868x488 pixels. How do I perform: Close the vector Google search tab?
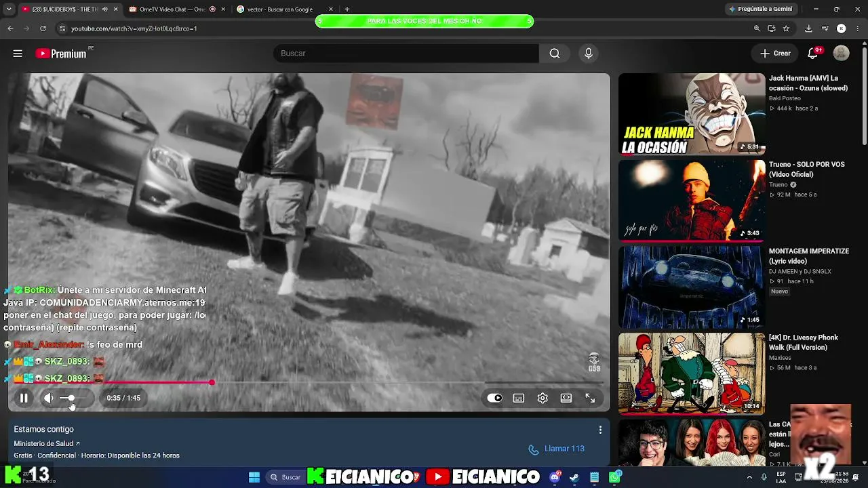tap(331, 9)
